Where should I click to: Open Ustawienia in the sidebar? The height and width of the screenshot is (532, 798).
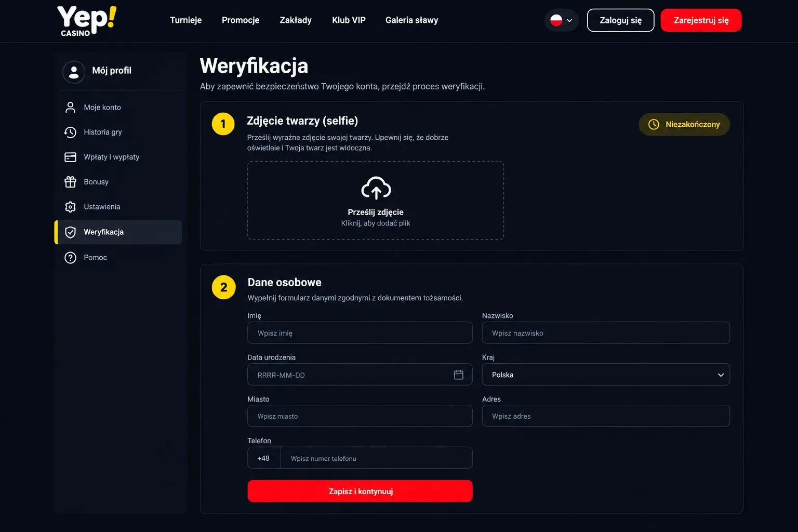(x=118, y=207)
